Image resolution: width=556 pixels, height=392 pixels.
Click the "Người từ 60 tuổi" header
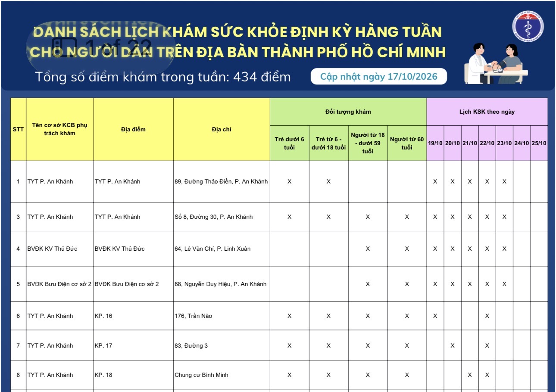tap(407, 143)
